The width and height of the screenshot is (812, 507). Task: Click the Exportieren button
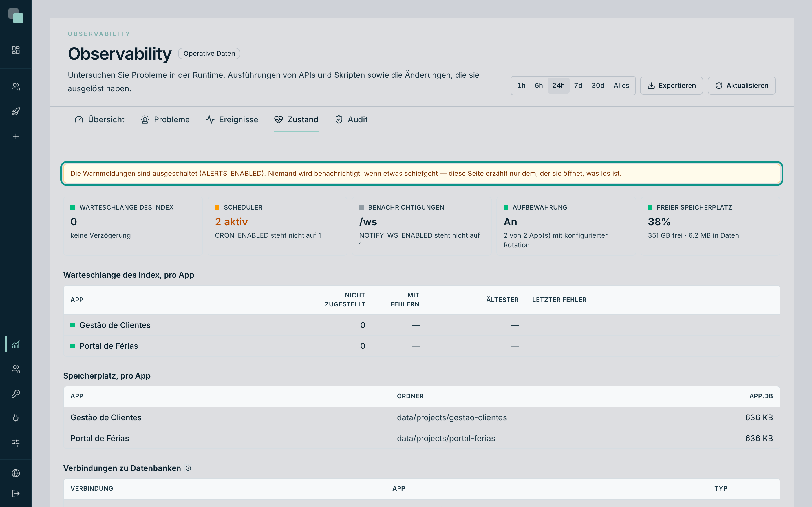(x=671, y=86)
